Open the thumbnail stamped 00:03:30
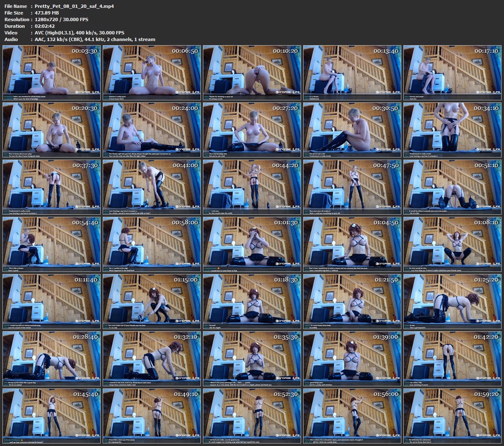Image resolution: width=504 pixels, height=446 pixels. [x=51, y=73]
